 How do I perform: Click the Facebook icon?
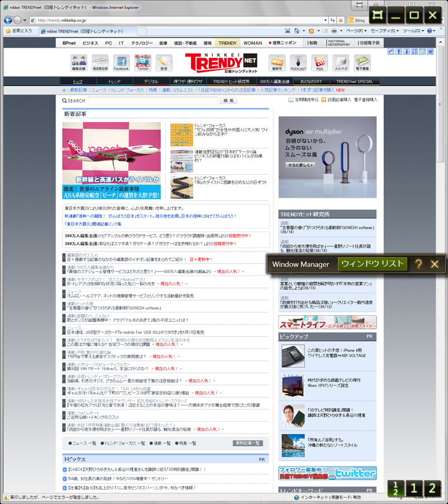coord(121,63)
